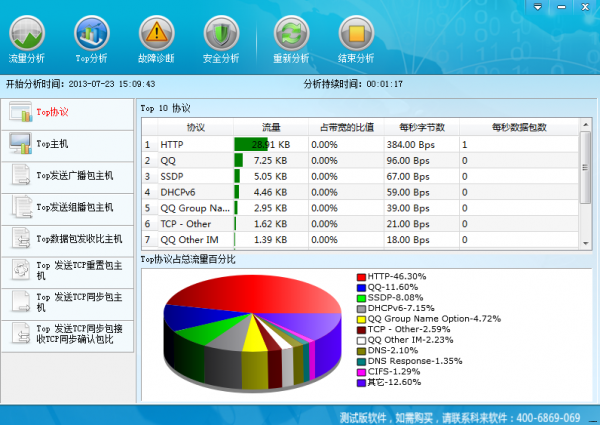Click the icon beside Top 发送TCP同步包主机
This screenshot has width=600, height=425.
pos(21,301)
